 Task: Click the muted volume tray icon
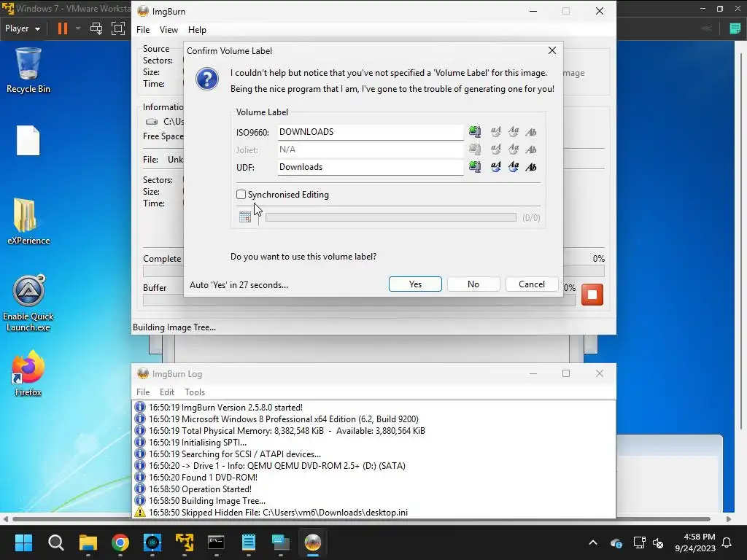pos(659,542)
